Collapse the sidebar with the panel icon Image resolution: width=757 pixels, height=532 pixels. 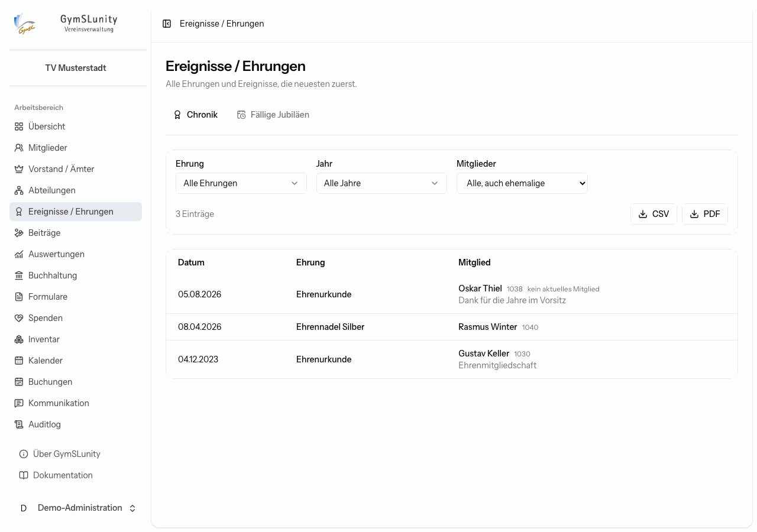(167, 24)
